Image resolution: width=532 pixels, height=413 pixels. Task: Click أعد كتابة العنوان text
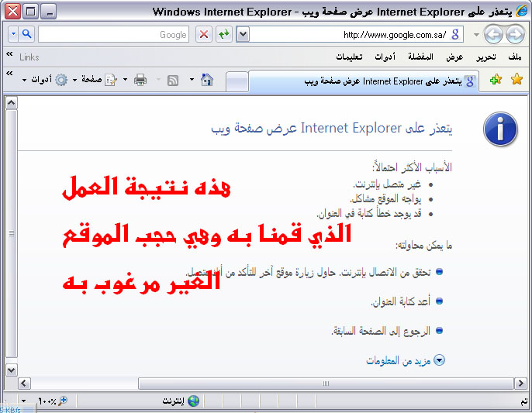click(x=400, y=301)
